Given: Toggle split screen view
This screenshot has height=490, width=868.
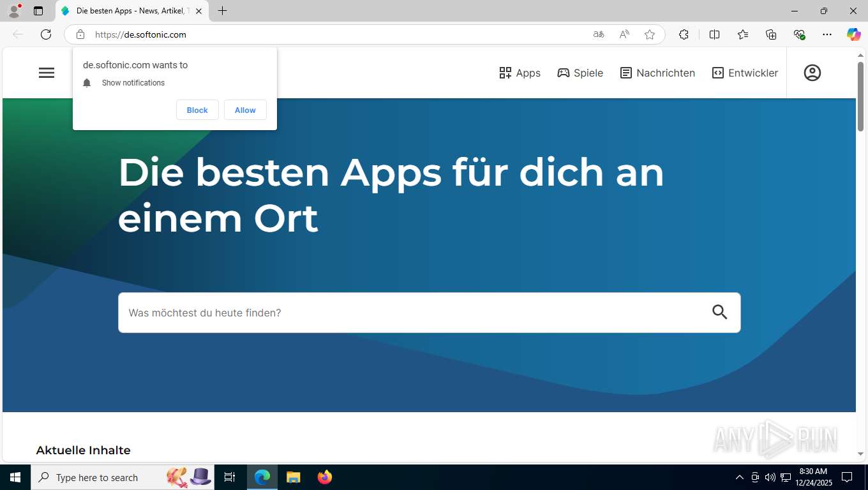Looking at the screenshot, I should tap(715, 34).
